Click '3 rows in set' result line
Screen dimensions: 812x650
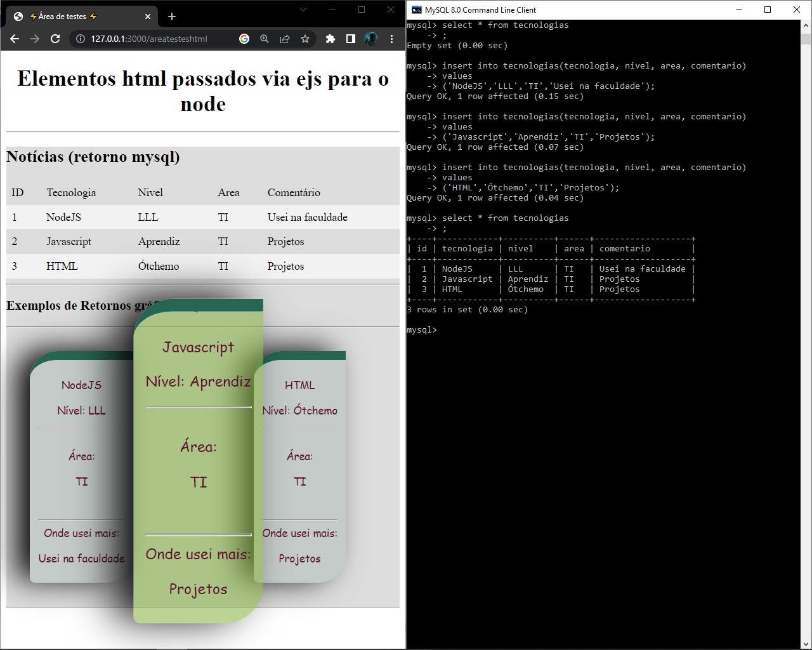tap(468, 310)
